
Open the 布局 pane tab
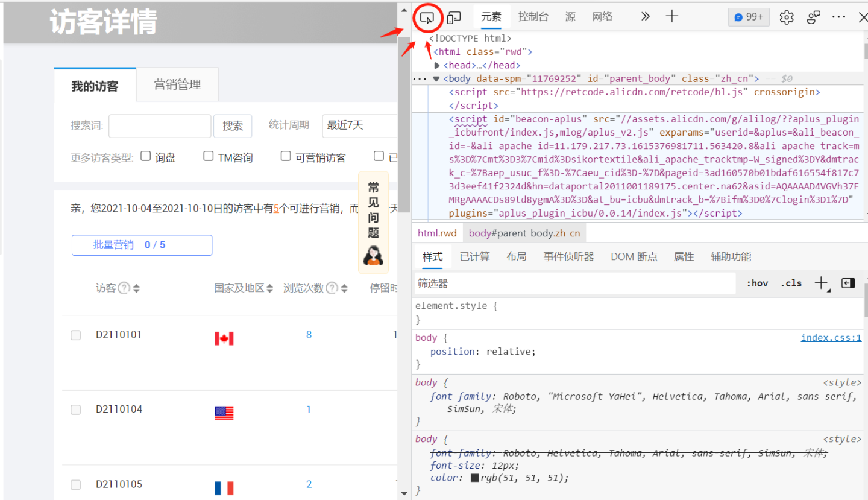[x=516, y=256]
